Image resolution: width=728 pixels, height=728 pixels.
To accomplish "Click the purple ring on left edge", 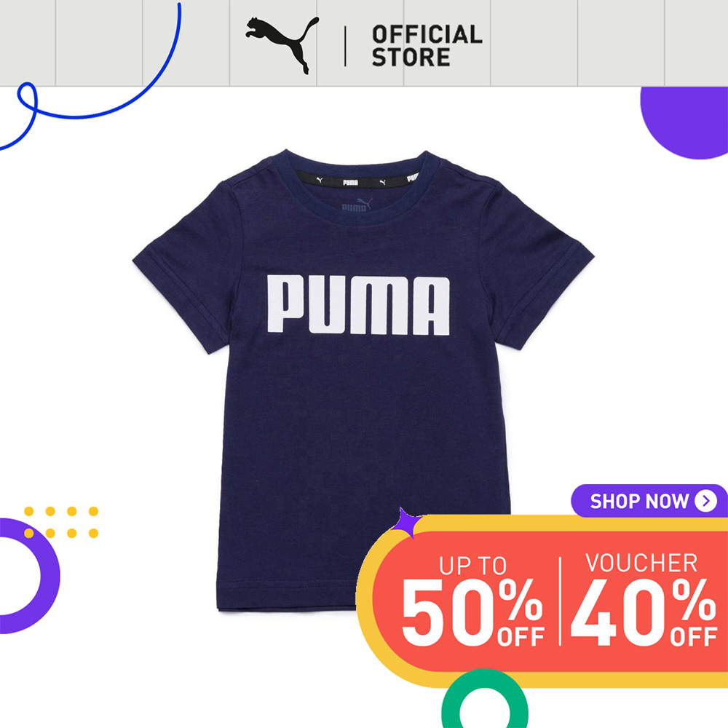I will (x=28, y=576).
